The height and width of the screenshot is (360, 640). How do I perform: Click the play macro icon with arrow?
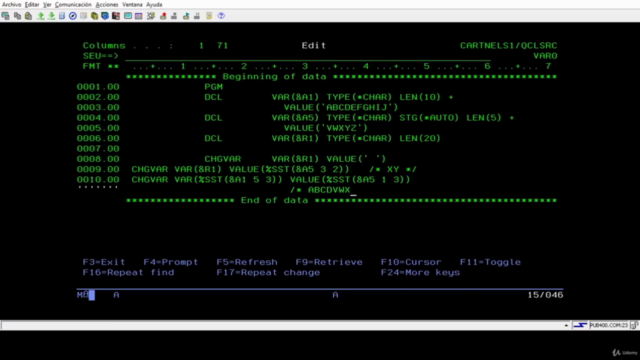[x=186, y=16]
